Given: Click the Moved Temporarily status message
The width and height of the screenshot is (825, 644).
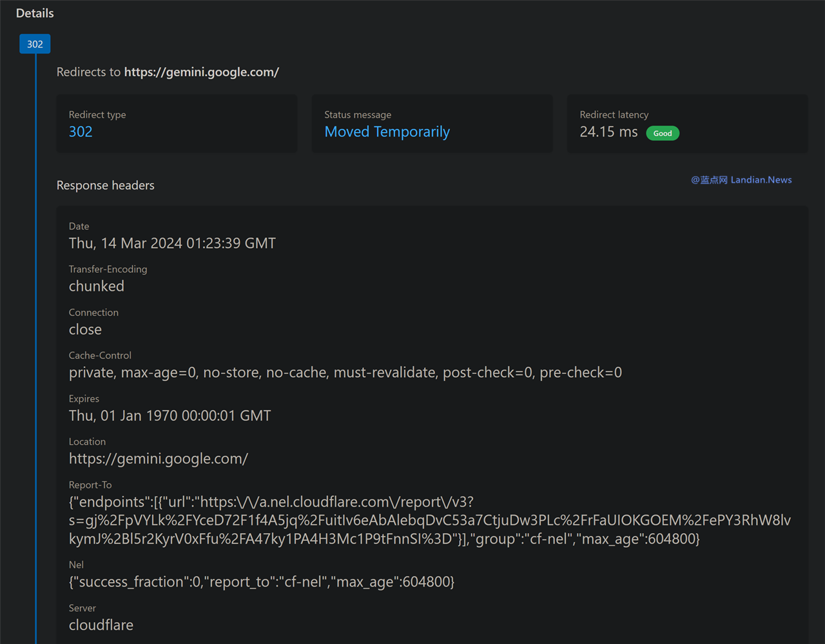Looking at the screenshot, I should (x=387, y=132).
